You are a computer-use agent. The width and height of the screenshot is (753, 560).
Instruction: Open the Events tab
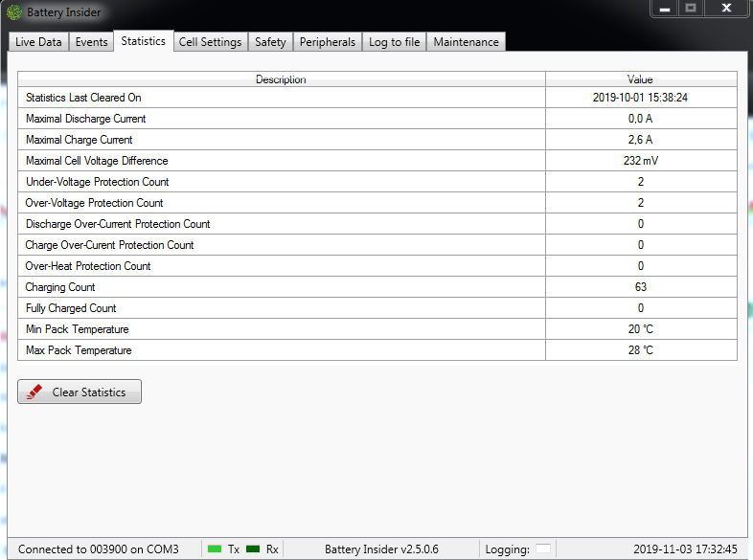tap(91, 42)
